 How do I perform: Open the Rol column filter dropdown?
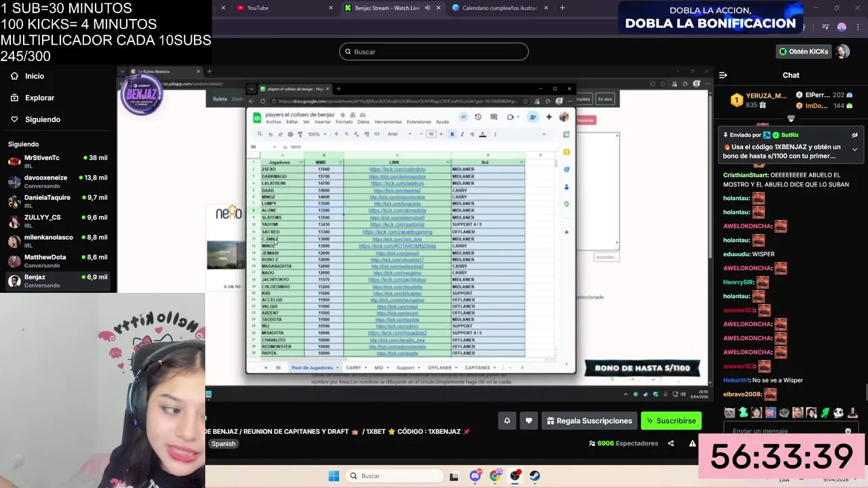pos(521,162)
